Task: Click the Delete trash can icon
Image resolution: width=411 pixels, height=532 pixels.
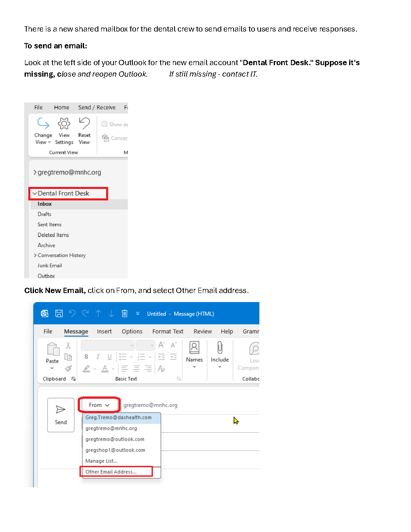Action: 125,314
